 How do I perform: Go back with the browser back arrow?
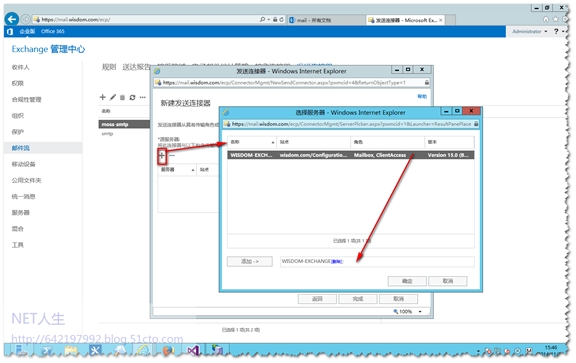click(12, 19)
